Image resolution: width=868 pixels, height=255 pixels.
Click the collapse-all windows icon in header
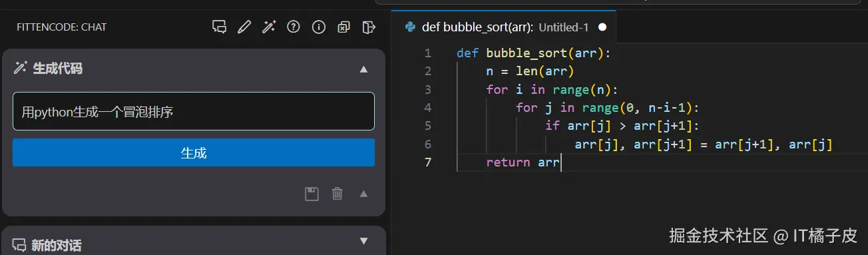(x=343, y=27)
